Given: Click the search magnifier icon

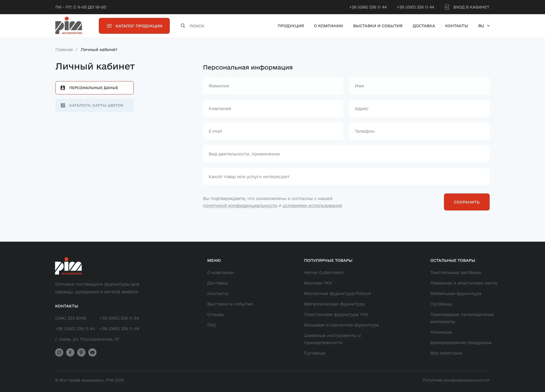Looking at the screenshot, I should click(x=183, y=26).
